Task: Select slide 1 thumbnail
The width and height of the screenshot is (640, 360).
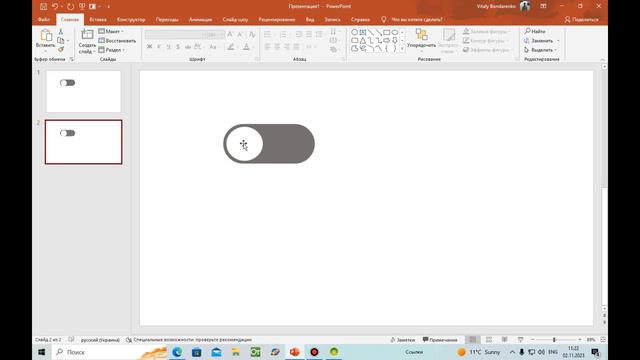Action: [84, 91]
